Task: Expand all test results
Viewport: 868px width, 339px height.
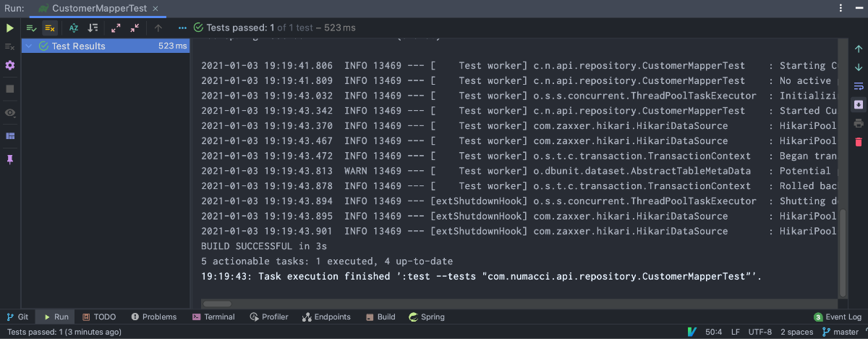Action: pyautogui.click(x=116, y=28)
